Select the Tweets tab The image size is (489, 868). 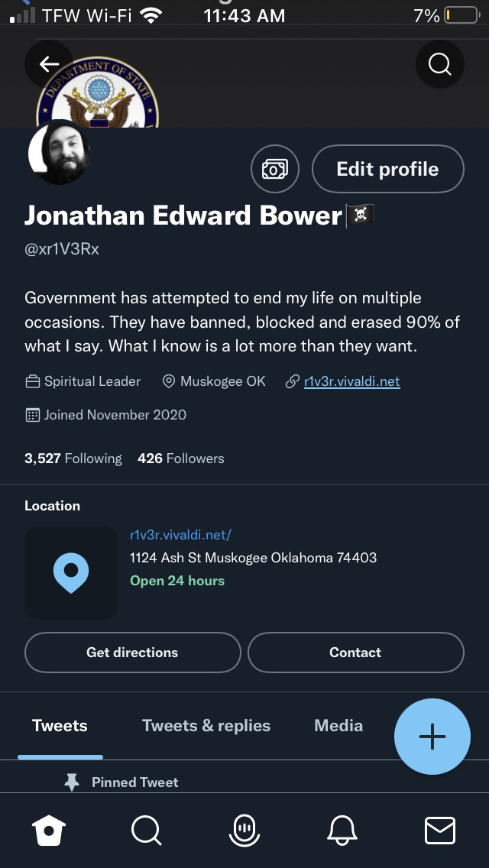[x=60, y=726]
